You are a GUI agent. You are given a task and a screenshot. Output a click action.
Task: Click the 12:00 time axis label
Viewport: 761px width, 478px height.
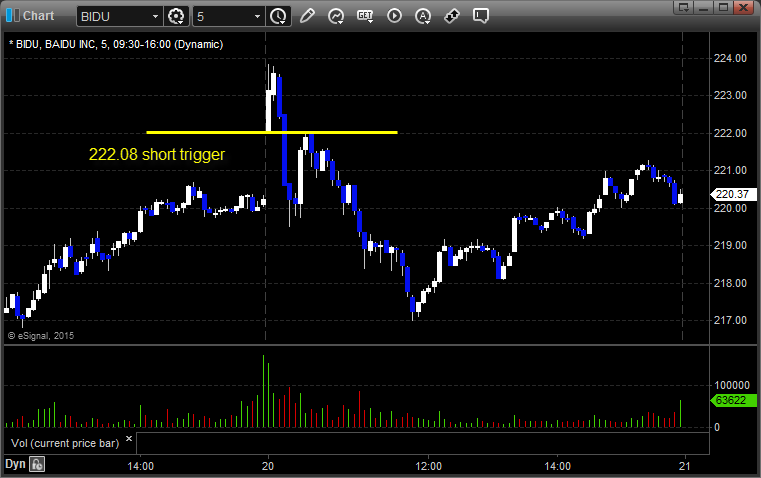[x=429, y=466]
